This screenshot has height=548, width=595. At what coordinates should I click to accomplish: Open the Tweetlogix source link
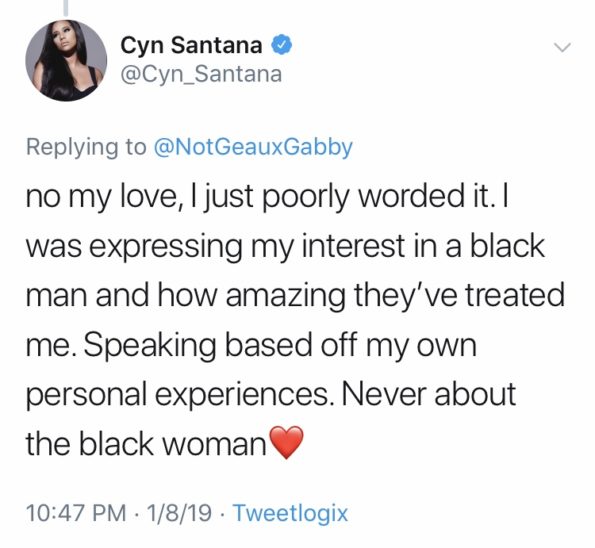290,513
